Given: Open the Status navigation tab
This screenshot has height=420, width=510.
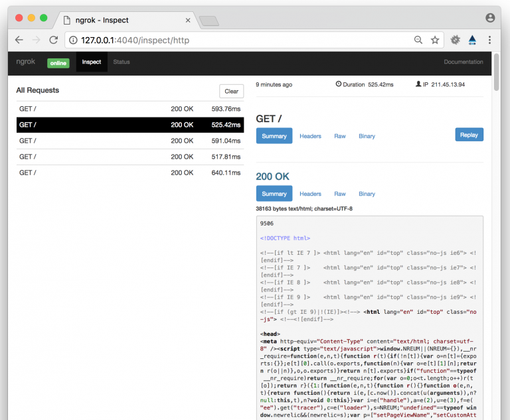Looking at the screenshot, I should point(122,62).
